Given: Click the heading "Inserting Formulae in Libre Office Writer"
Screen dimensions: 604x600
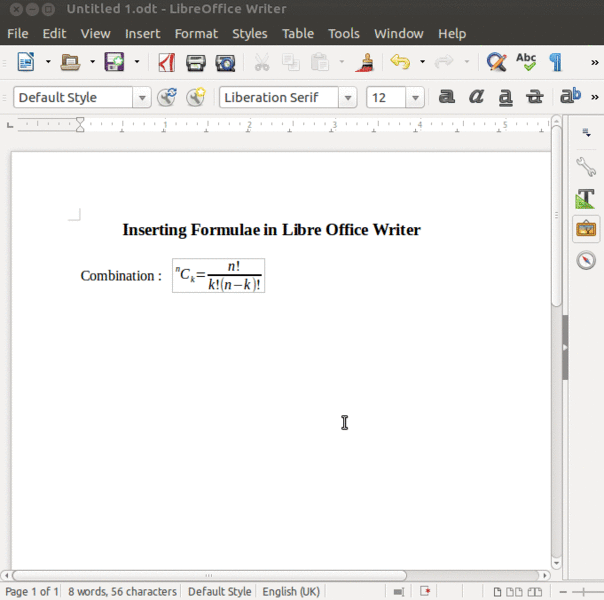Looking at the screenshot, I should (x=272, y=230).
